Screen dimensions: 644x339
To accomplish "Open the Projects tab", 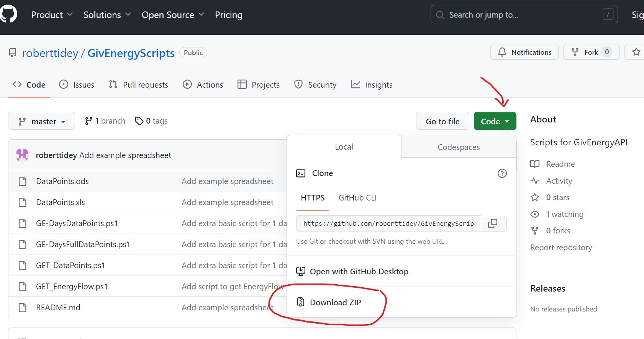I will (x=259, y=85).
